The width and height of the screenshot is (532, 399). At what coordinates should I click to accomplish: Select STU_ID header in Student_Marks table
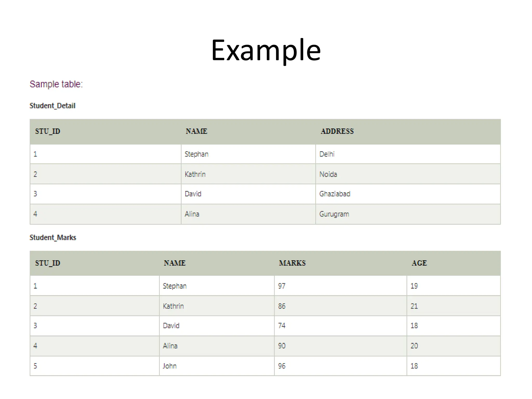(48, 263)
